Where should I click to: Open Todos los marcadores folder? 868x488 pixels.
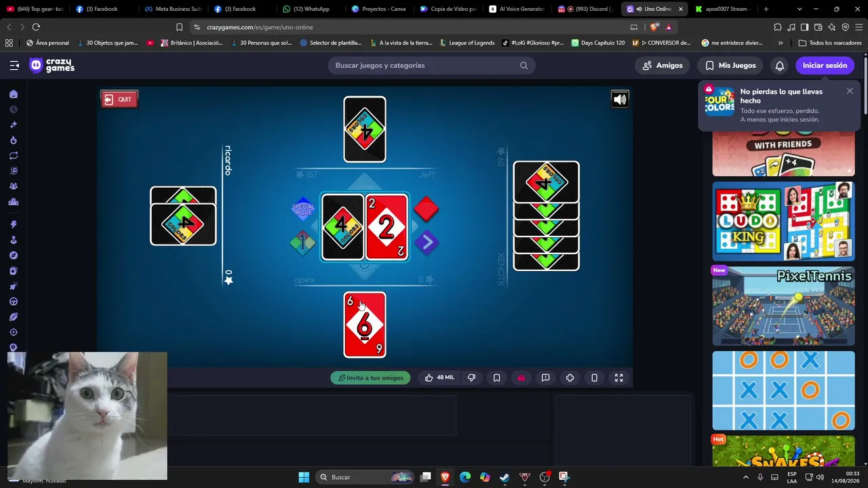tap(830, 43)
